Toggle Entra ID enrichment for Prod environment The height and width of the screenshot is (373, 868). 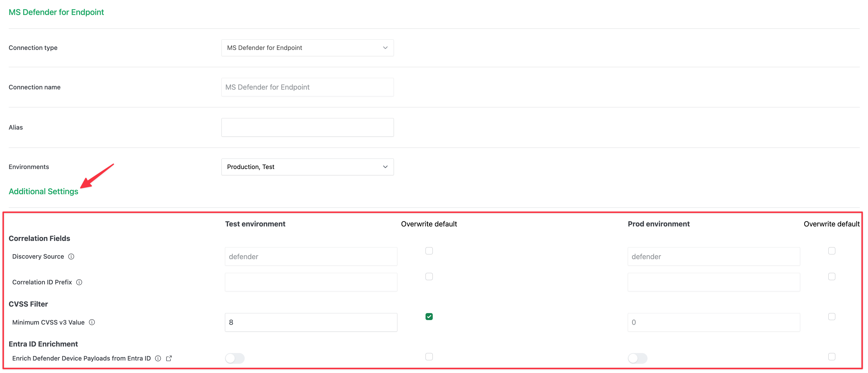(x=638, y=359)
